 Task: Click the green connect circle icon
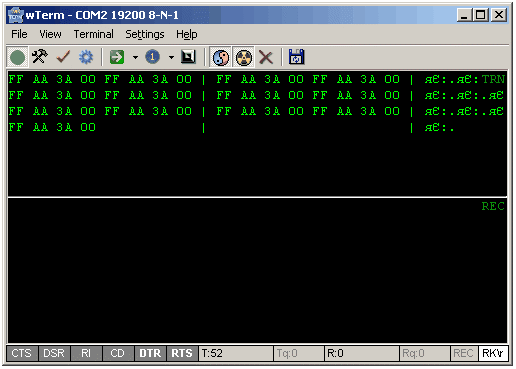(x=17, y=57)
